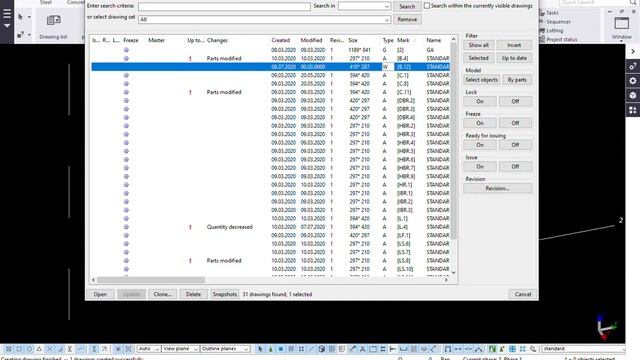This screenshot has height=360, width=640.
Task: Toggle the triangle midpoint snap icon
Action: pos(39,349)
